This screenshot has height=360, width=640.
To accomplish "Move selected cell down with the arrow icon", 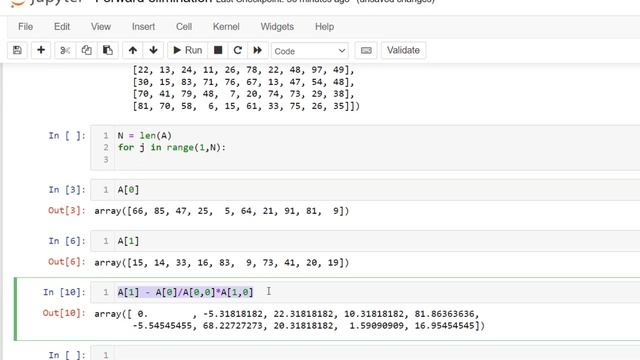I will pyautogui.click(x=153, y=50).
